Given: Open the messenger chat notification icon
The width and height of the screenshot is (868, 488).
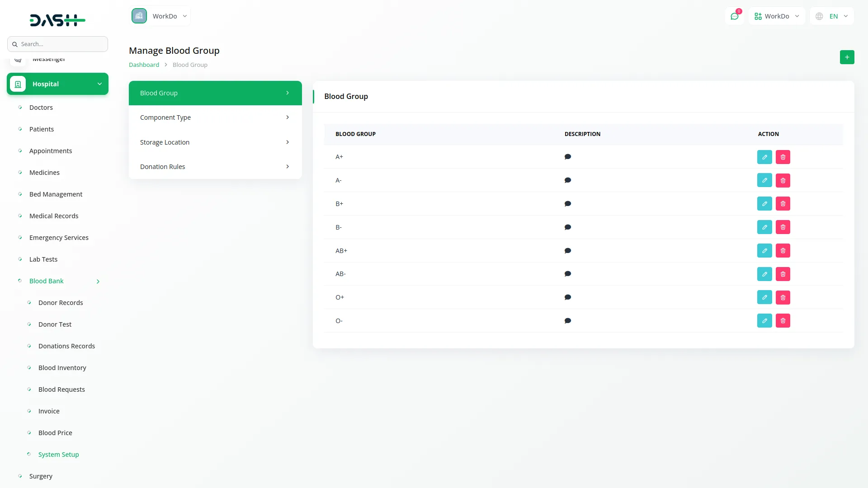Looking at the screenshot, I should coord(735,16).
